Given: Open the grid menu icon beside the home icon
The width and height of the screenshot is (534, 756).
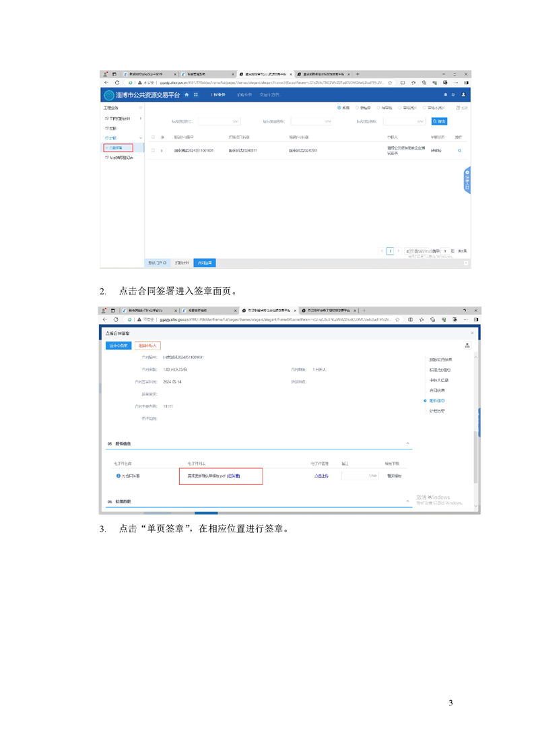Looking at the screenshot, I should 196,95.
